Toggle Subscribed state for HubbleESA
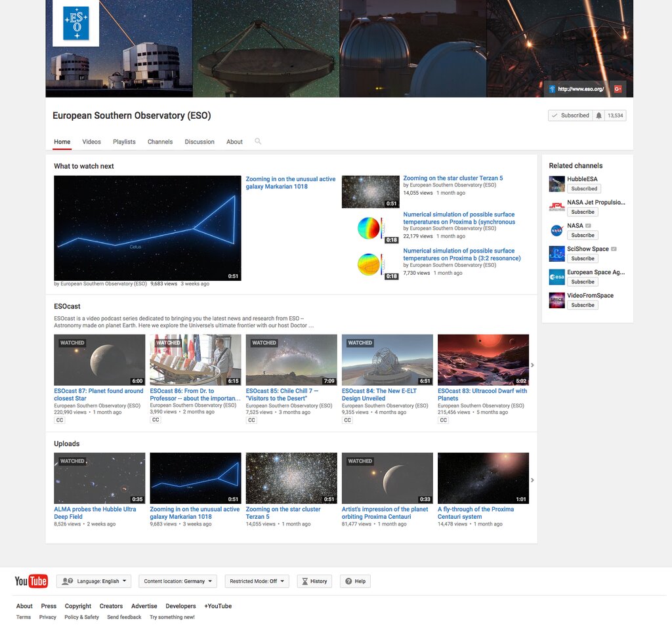 [583, 188]
